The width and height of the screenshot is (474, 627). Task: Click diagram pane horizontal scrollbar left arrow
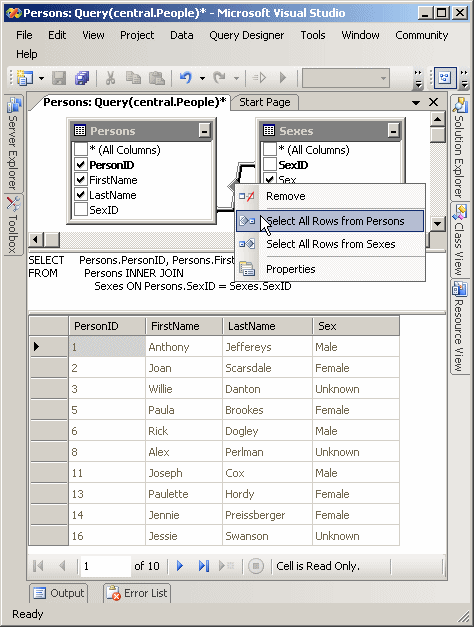[36, 240]
